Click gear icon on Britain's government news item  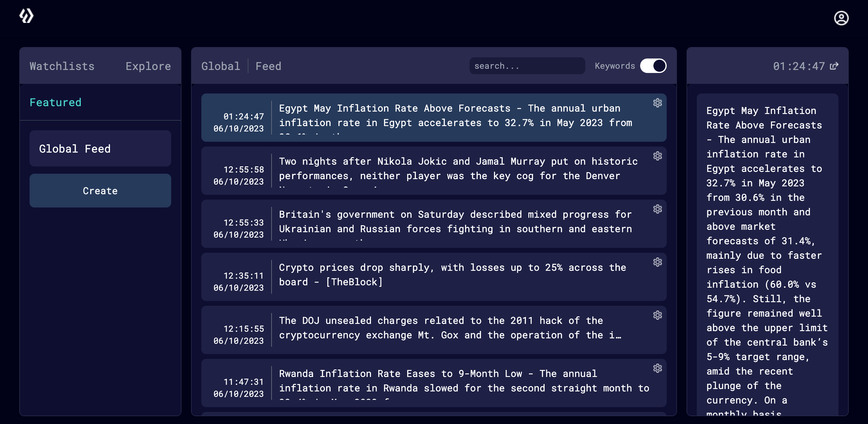pos(657,209)
